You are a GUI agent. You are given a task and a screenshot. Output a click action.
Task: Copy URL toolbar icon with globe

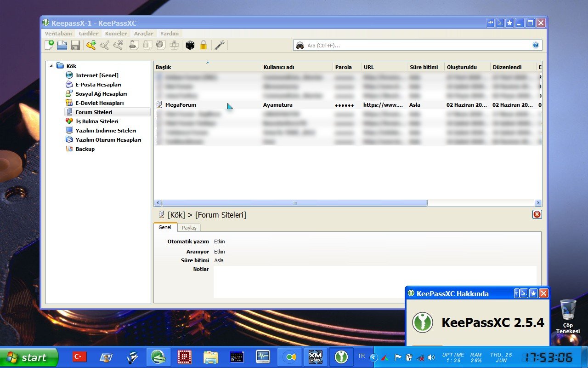coord(160,45)
